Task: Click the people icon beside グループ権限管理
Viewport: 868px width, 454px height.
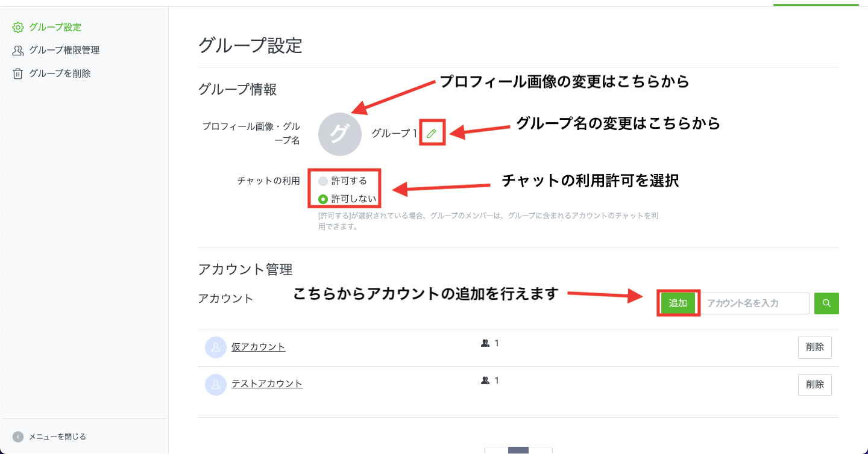Action: [18, 51]
